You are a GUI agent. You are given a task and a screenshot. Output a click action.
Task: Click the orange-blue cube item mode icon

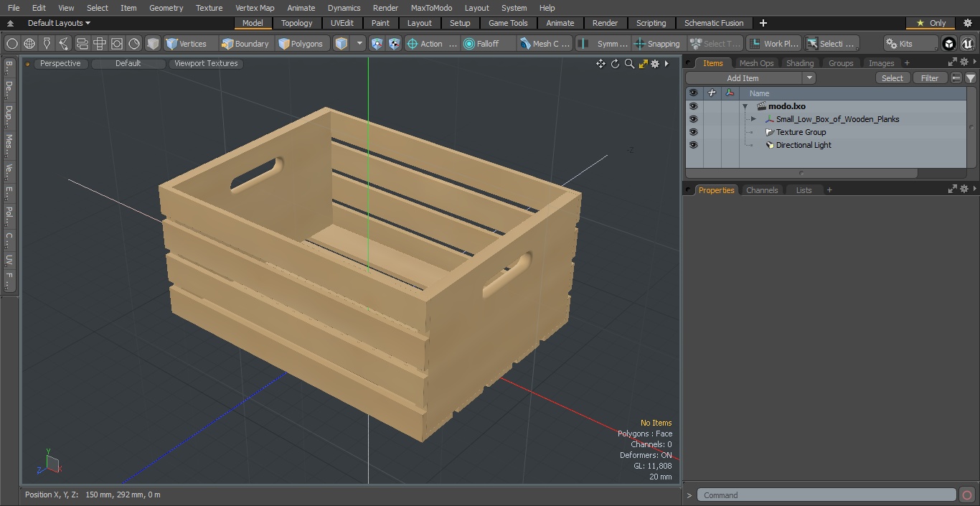341,44
